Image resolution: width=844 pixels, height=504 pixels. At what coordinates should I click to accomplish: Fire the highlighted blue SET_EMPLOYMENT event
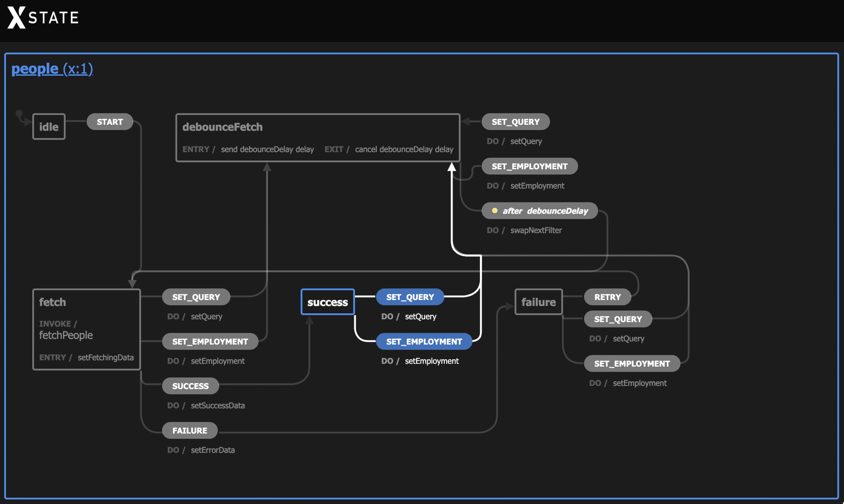click(424, 341)
